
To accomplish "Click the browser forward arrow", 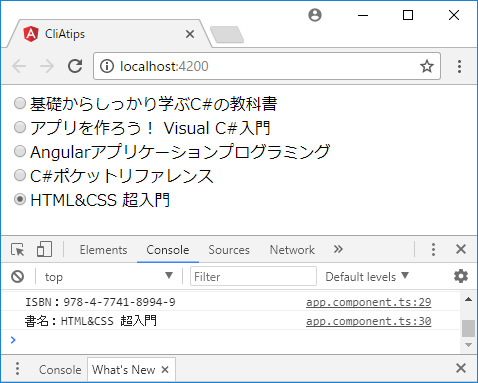I will point(47,66).
